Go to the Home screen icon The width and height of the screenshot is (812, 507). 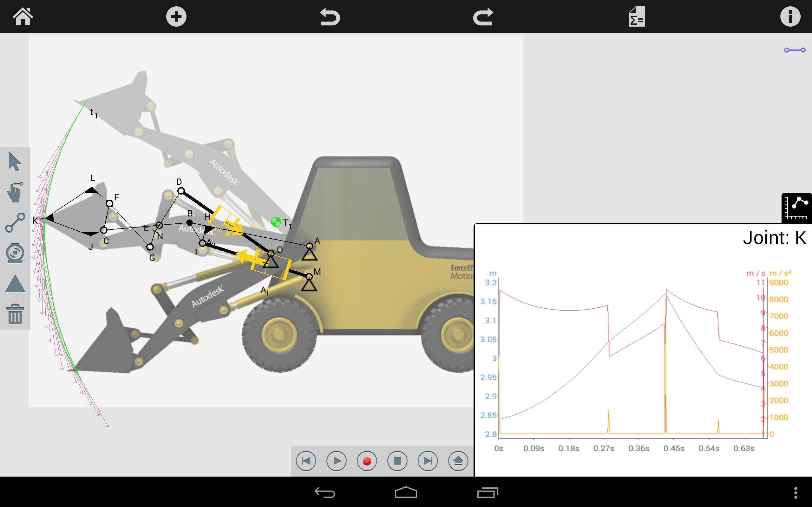click(23, 16)
